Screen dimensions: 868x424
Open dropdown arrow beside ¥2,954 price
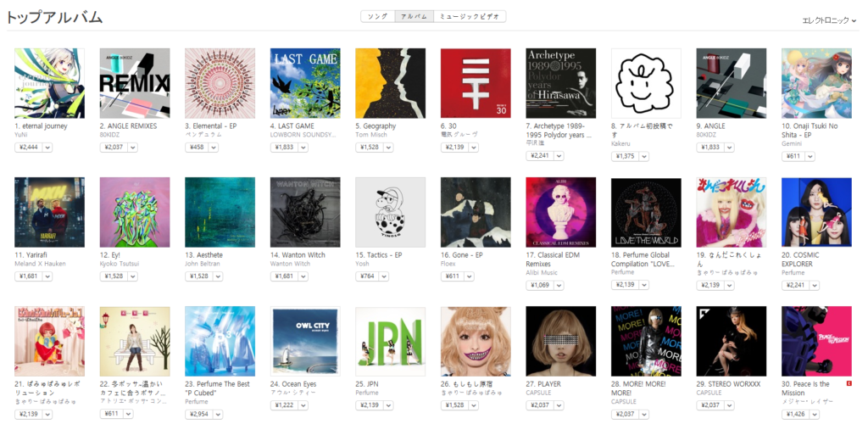(x=218, y=414)
